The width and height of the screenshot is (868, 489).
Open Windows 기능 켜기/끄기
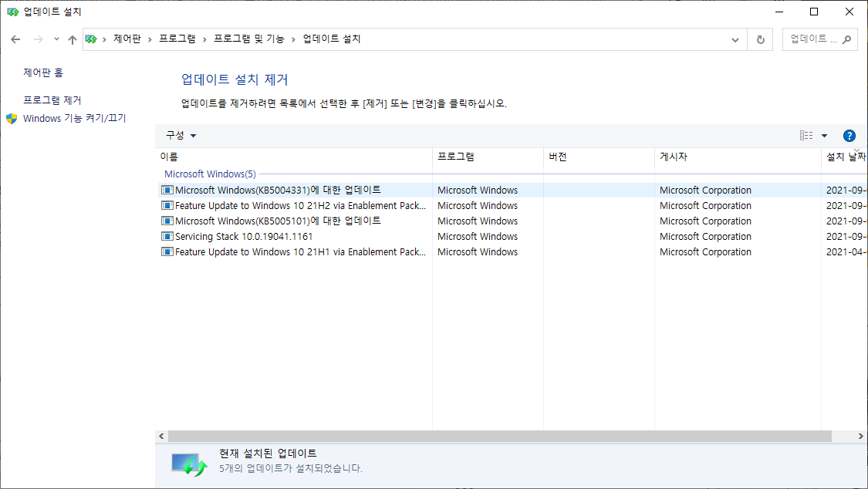[x=75, y=118]
